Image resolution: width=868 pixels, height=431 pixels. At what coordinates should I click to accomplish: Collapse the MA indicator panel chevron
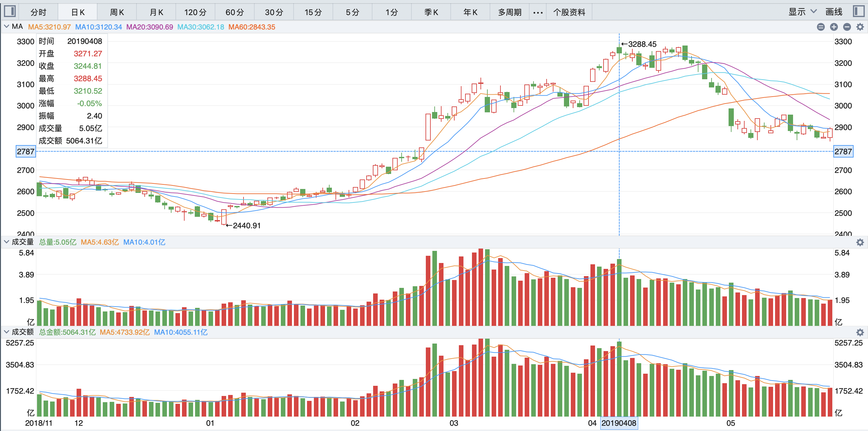[x=7, y=26]
